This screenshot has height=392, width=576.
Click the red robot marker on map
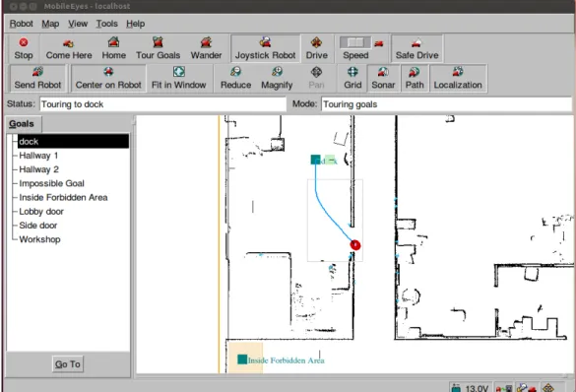(x=354, y=245)
